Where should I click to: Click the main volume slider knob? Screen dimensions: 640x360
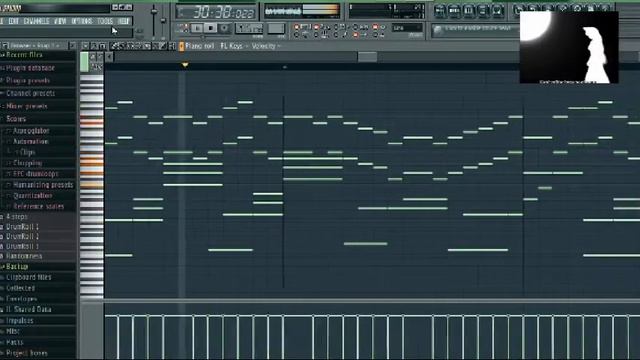click(154, 11)
